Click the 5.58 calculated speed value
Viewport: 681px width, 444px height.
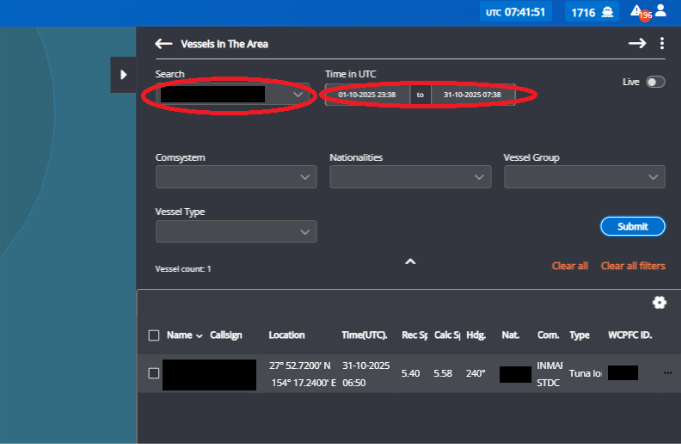[x=443, y=374]
